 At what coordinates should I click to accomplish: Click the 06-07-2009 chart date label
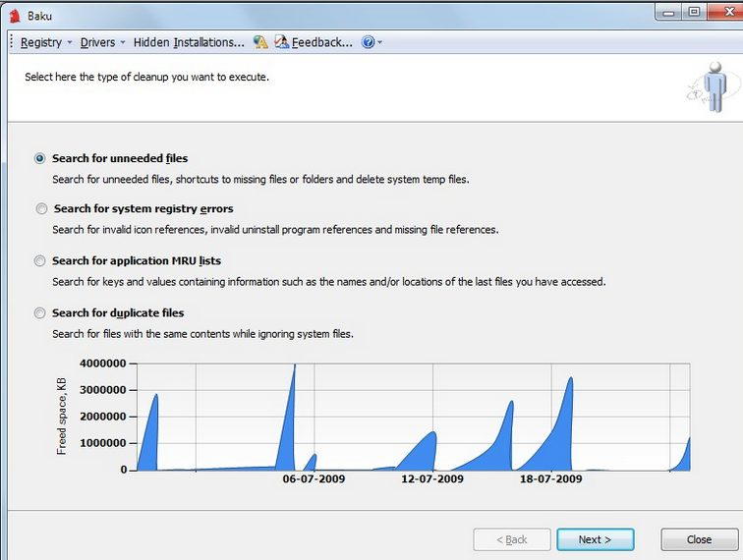[314, 478]
